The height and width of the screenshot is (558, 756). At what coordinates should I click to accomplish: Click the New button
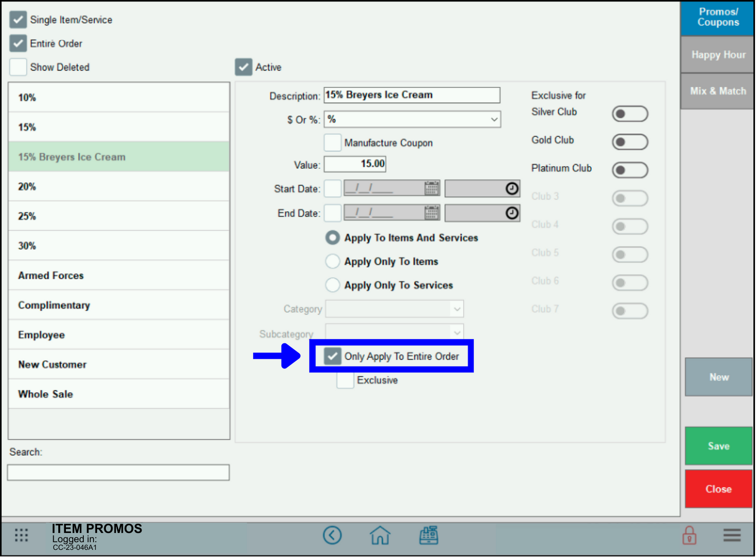pyautogui.click(x=718, y=377)
